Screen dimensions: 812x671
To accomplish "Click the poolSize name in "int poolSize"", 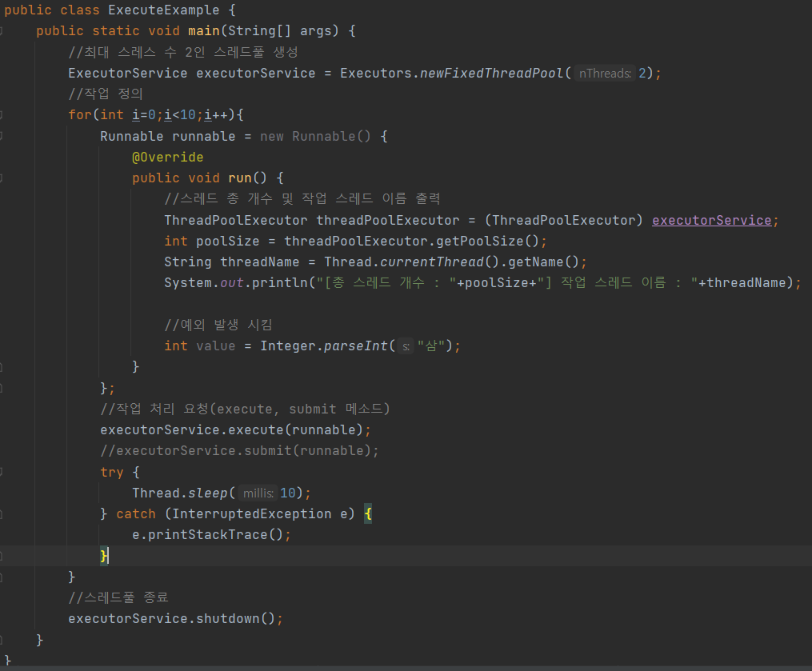I will click(x=228, y=241).
